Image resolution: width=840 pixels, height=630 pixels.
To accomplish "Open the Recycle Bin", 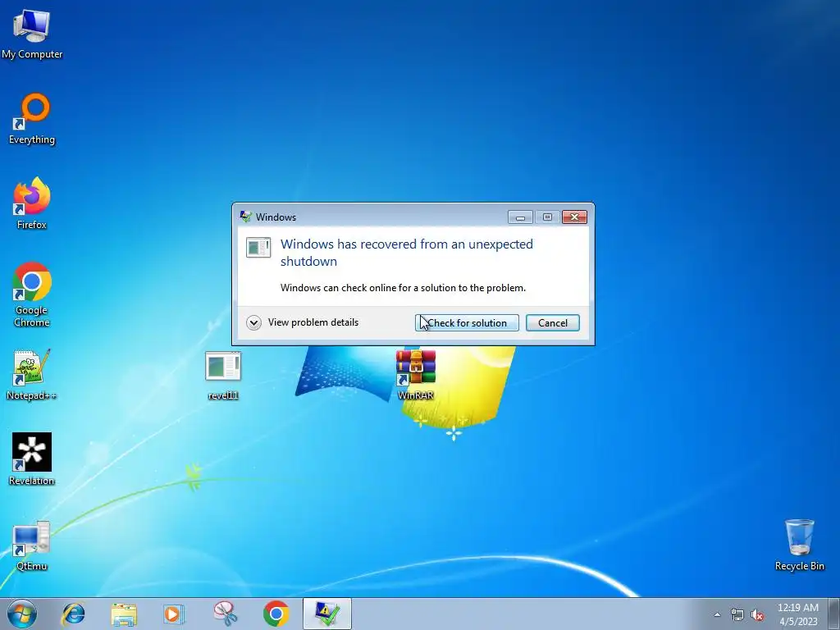I will (x=799, y=545).
